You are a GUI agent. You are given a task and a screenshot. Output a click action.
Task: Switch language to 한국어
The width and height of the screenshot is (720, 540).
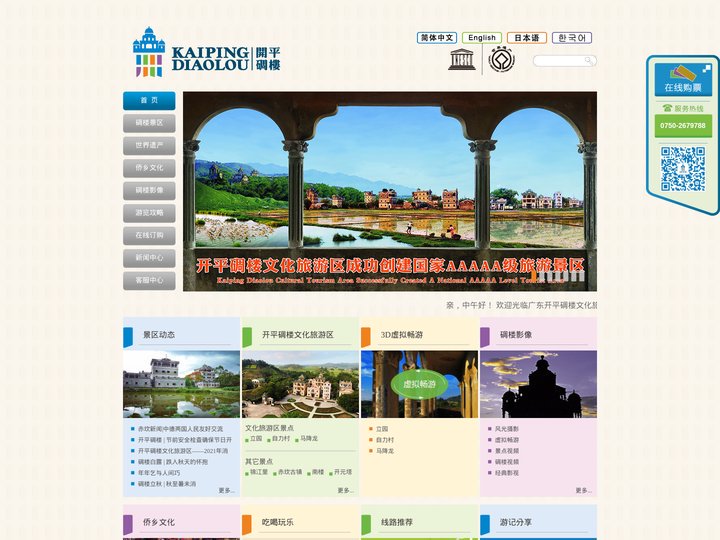click(572, 38)
